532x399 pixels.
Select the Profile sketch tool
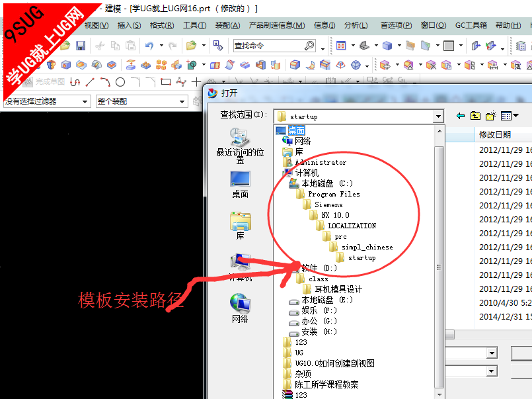[x=75, y=82]
